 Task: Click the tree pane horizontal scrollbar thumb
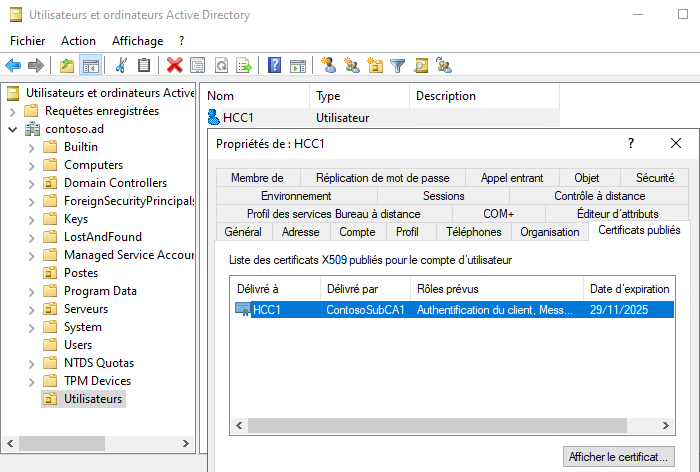pos(62,443)
